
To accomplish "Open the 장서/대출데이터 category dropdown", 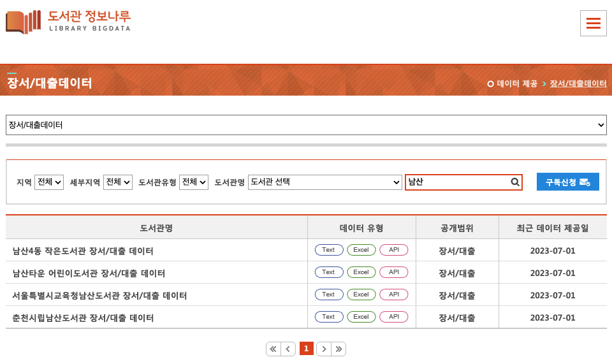I will pyautogui.click(x=306, y=125).
